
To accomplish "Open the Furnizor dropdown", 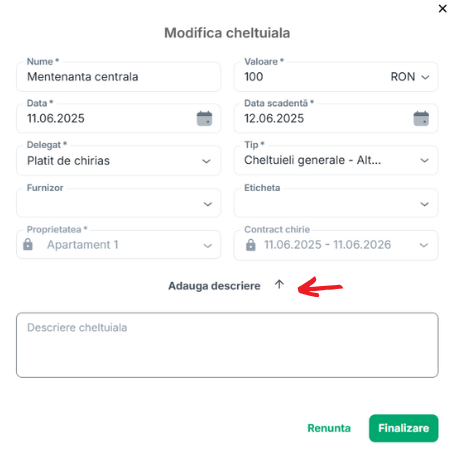I will (x=119, y=203).
